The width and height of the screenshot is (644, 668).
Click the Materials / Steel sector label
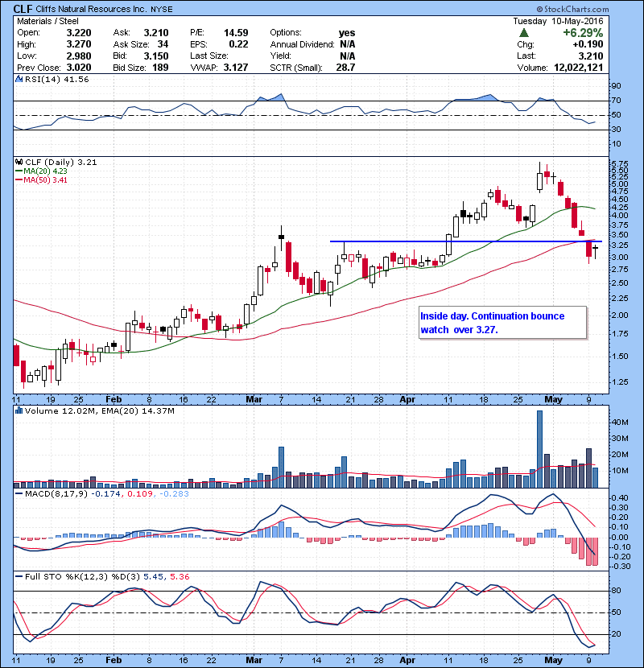pos(47,21)
